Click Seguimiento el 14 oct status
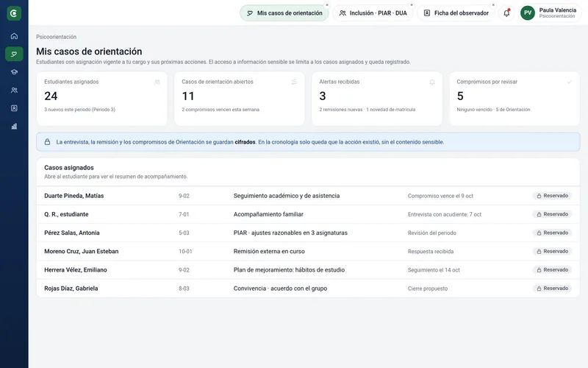 pos(434,270)
